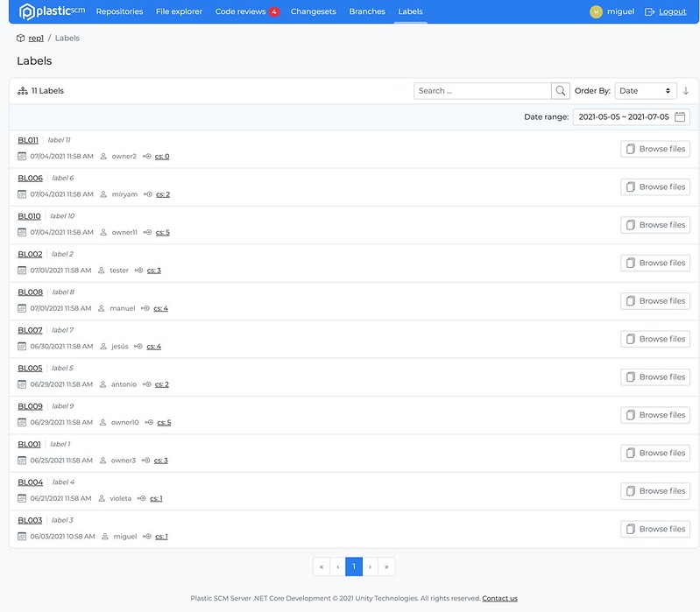The image size is (700, 612).
Task: Click the calendar icon in BL011 row
Action: 22,156
